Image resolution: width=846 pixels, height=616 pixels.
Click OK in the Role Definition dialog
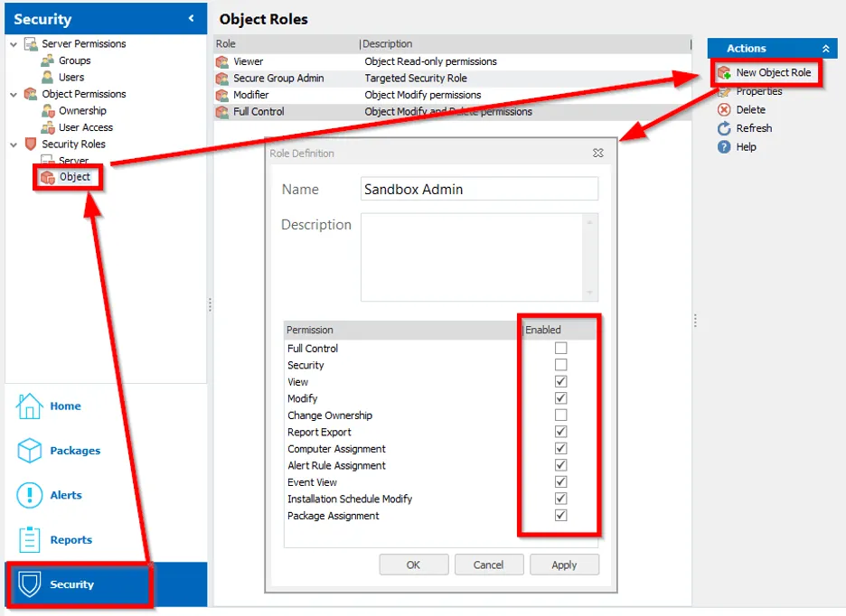(x=413, y=565)
